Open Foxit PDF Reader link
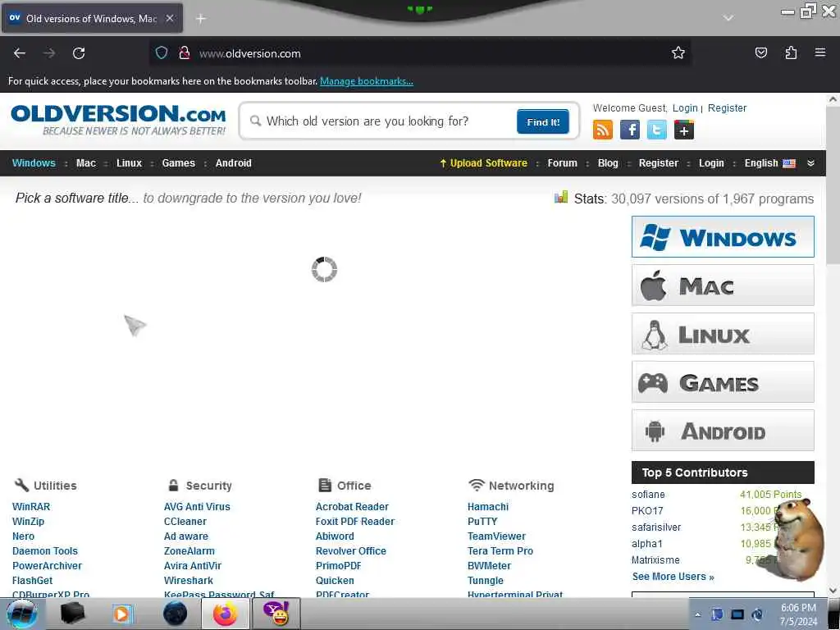The image size is (840, 630). [x=354, y=521]
